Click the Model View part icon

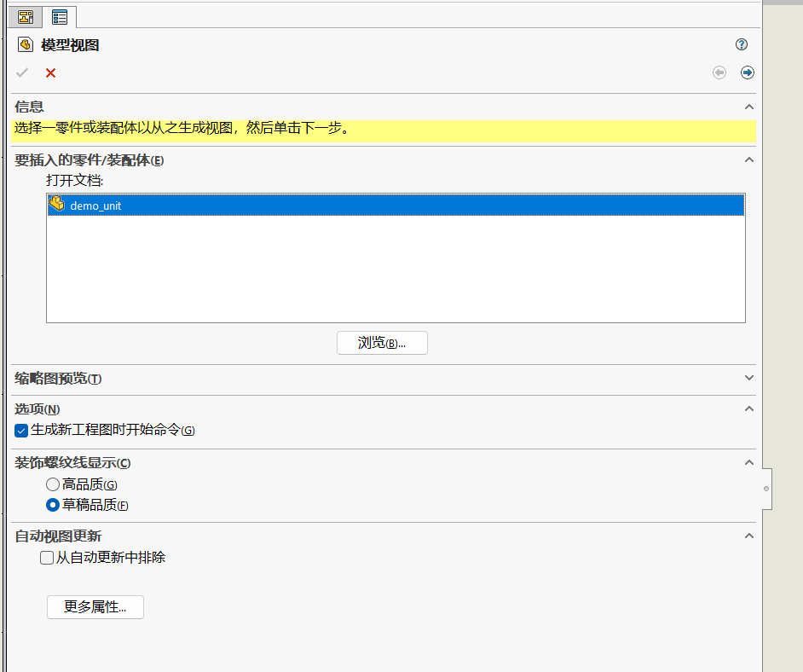point(26,45)
